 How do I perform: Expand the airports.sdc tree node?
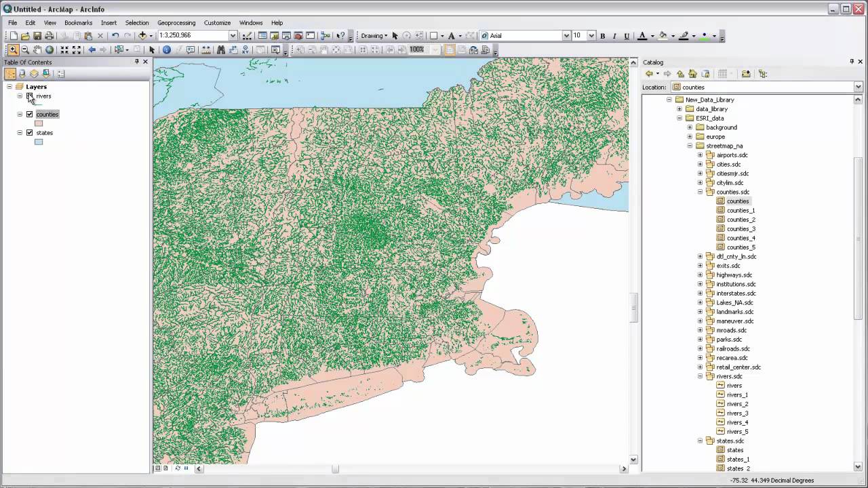click(x=701, y=155)
